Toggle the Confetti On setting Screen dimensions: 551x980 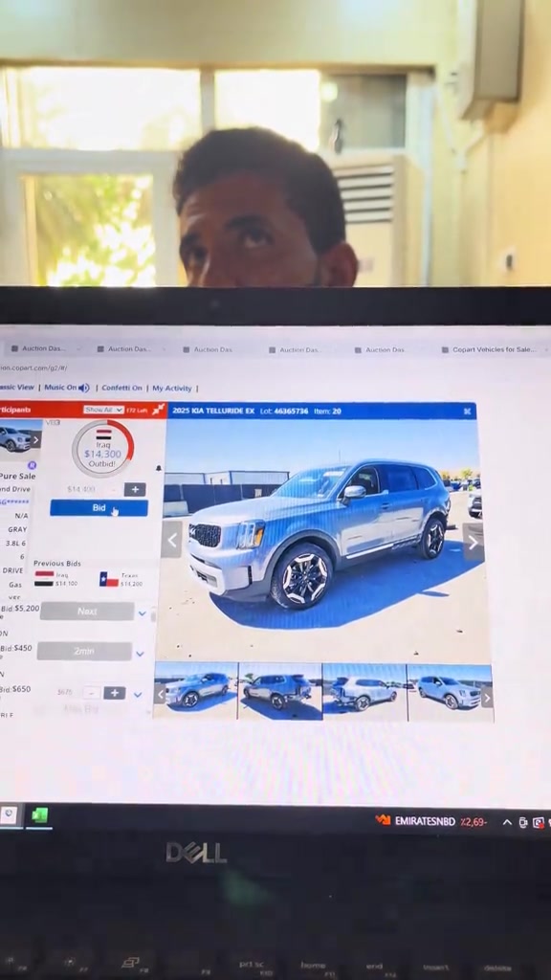[x=121, y=389]
